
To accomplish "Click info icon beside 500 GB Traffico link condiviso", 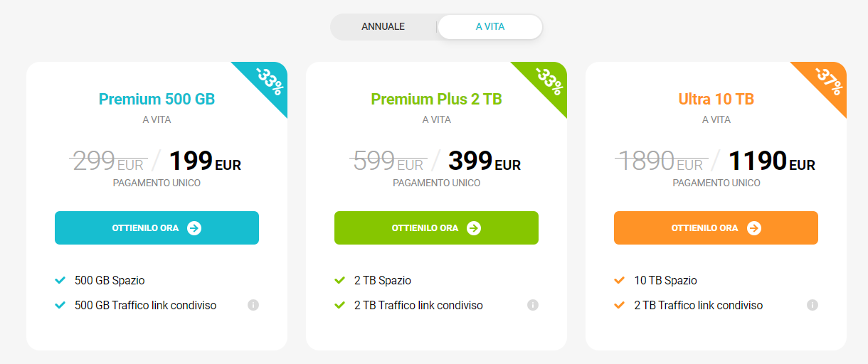I will coord(253,305).
